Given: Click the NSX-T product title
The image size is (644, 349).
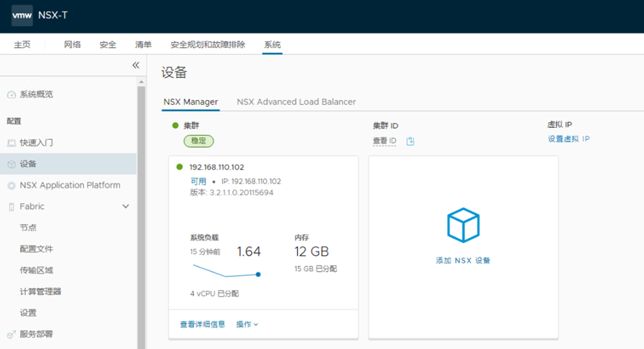Looking at the screenshot, I should point(53,15).
